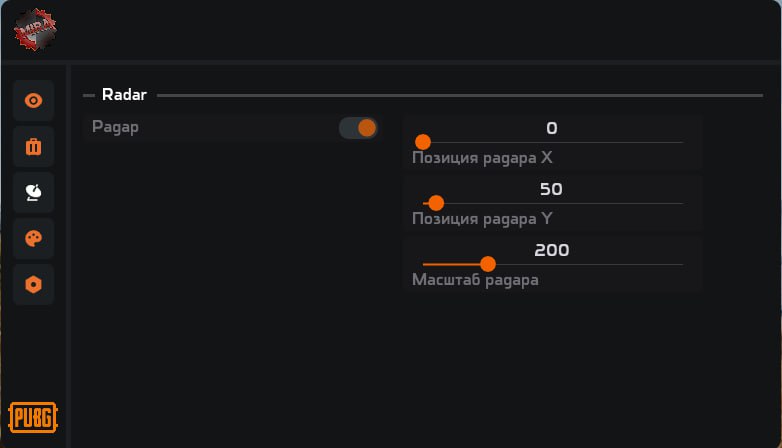Click the Позиция радара X label
The width and height of the screenshot is (782, 448).
pos(482,158)
